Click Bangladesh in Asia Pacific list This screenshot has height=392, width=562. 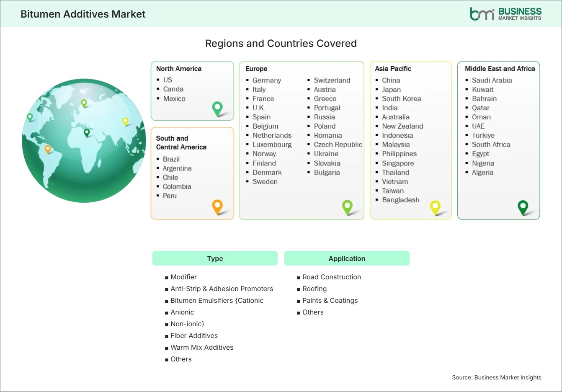[x=400, y=200]
